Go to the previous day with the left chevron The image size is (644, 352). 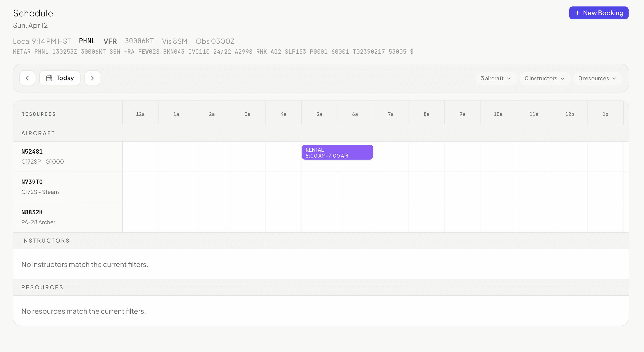pos(27,78)
